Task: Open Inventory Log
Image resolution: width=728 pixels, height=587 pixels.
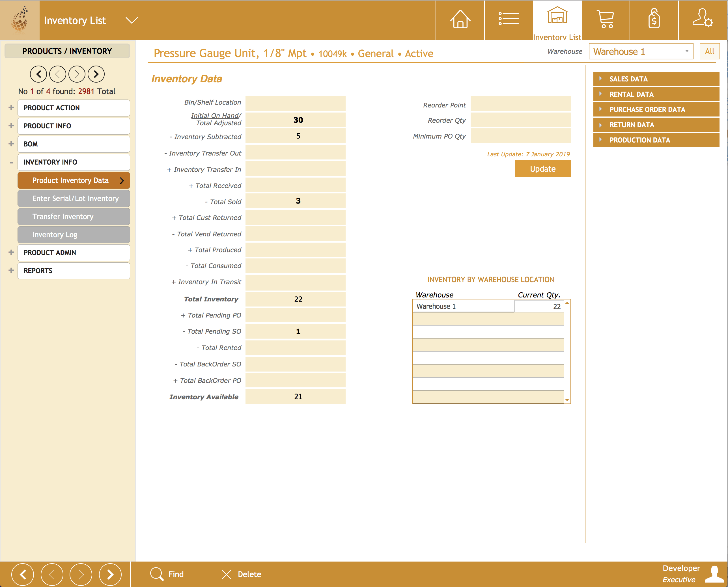Action: (74, 235)
